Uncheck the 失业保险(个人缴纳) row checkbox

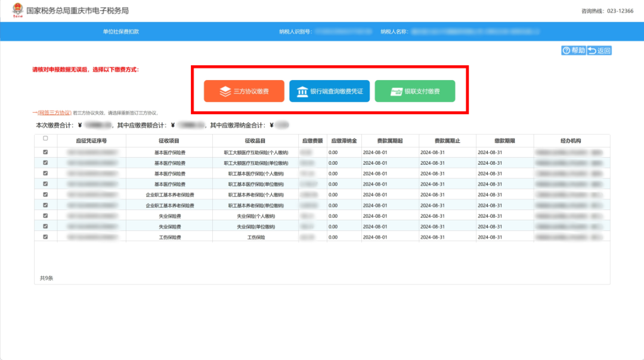pos(46,216)
